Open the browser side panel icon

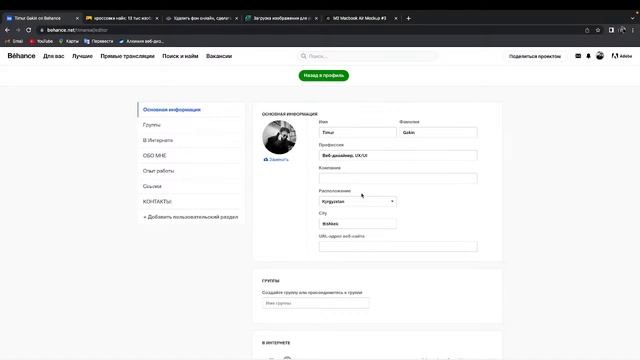611,30
